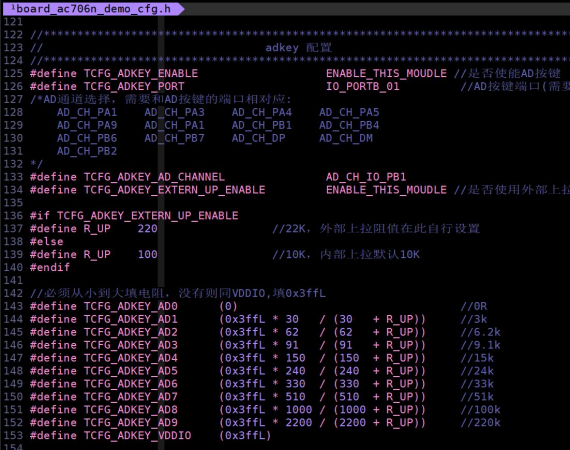Click AD_CH_PA9 in the comment block
The image size is (570, 450).
pyautogui.click(x=87, y=125)
